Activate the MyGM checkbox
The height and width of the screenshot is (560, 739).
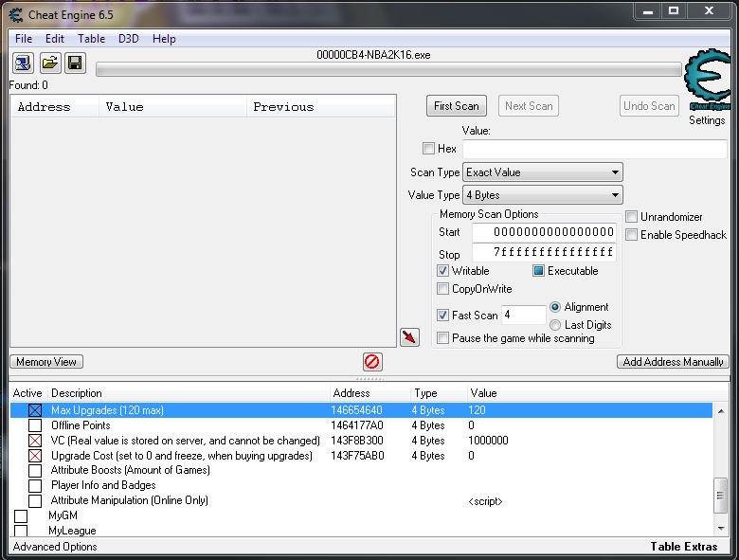pyautogui.click(x=21, y=516)
